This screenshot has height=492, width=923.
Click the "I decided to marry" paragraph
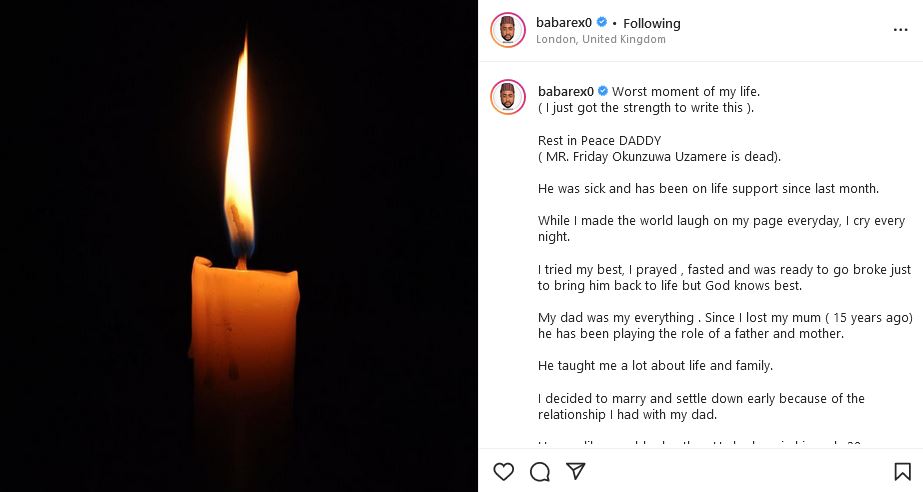tap(700, 406)
